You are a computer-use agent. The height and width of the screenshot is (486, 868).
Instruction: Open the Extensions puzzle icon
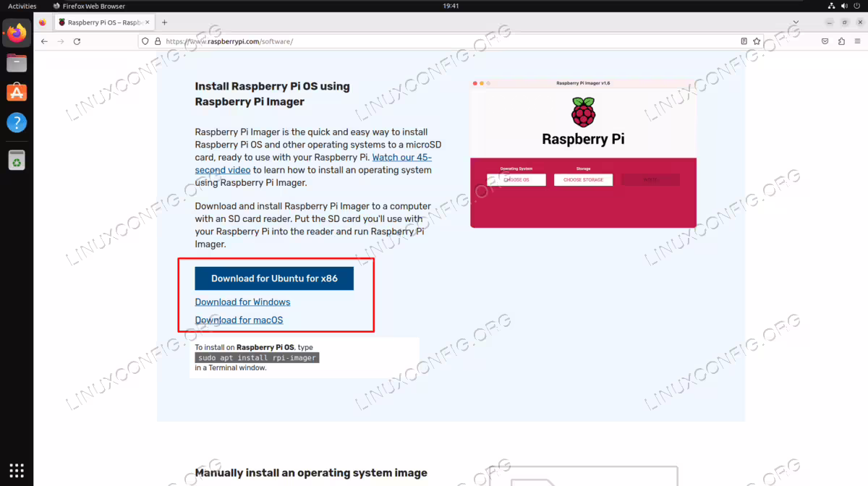841,41
